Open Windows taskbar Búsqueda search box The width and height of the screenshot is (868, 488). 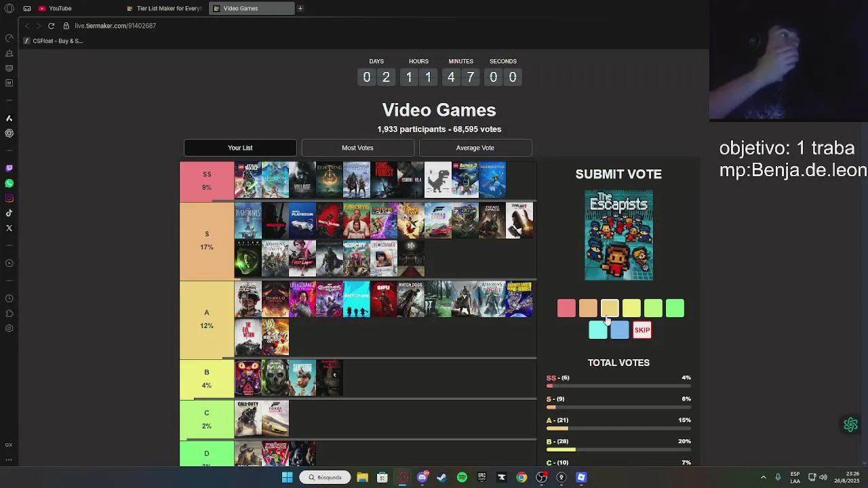pyautogui.click(x=324, y=477)
